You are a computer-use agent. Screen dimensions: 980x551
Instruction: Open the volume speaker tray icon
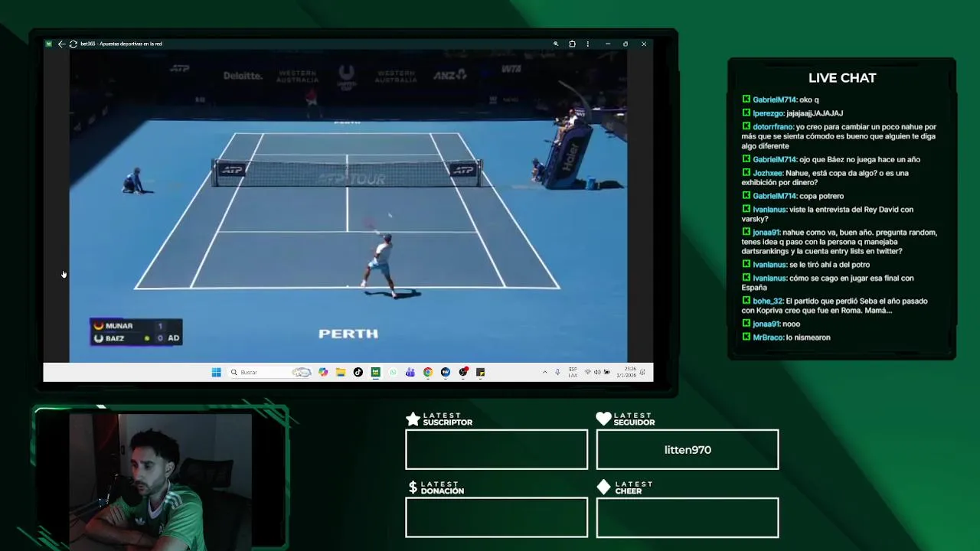coord(597,372)
